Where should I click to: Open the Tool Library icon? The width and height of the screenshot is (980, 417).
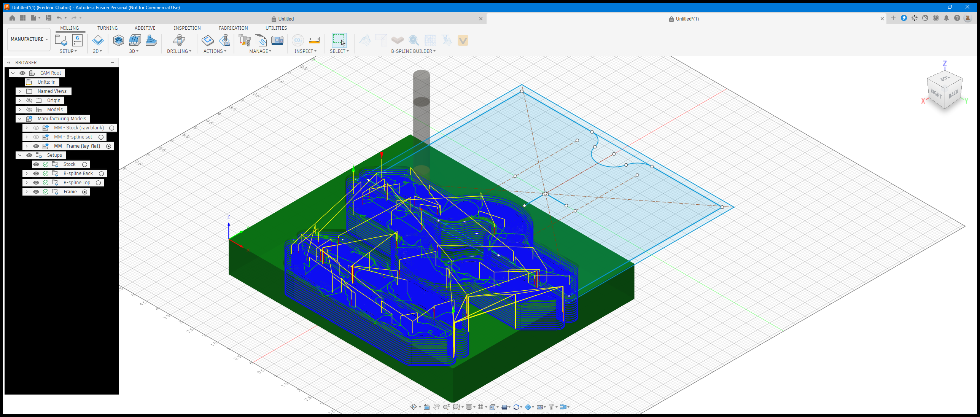point(244,40)
